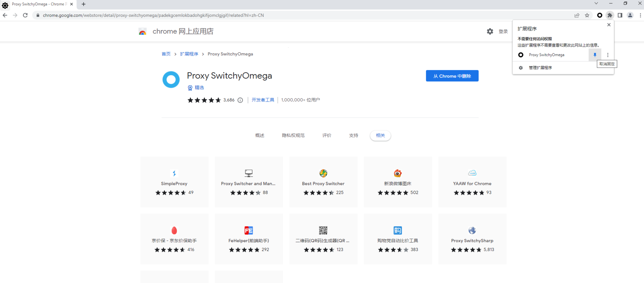Open the 开发者工具 category link

pyautogui.click(x=263, y=100)
